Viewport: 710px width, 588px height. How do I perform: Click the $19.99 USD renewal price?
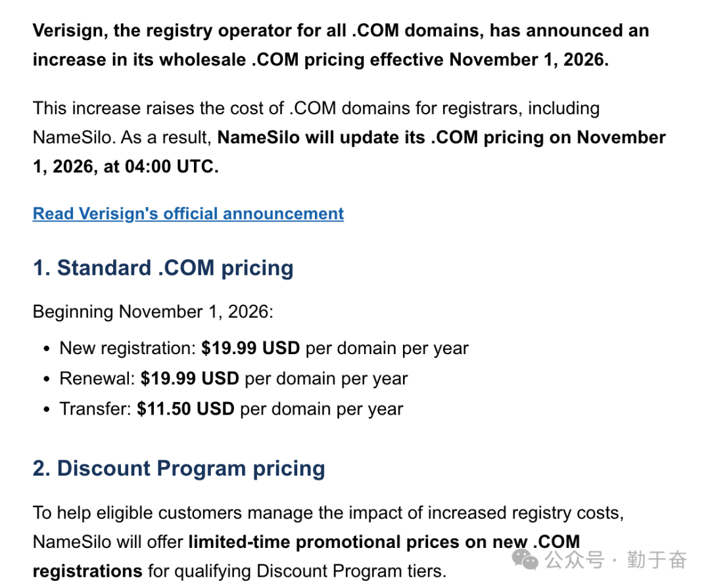click(190, 379)
